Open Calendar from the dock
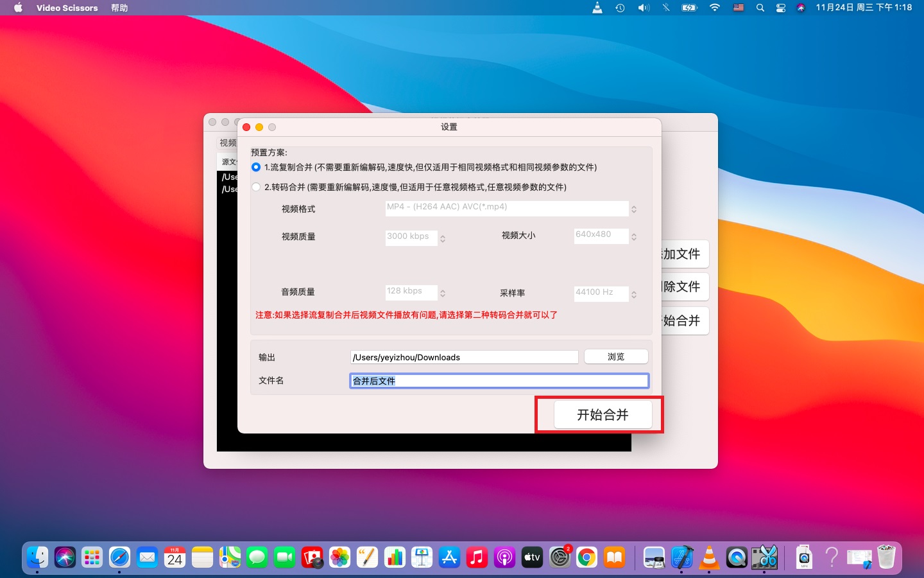Image resolution: width=924 pixels, height=578 pixels. click(x=175, y=557)
